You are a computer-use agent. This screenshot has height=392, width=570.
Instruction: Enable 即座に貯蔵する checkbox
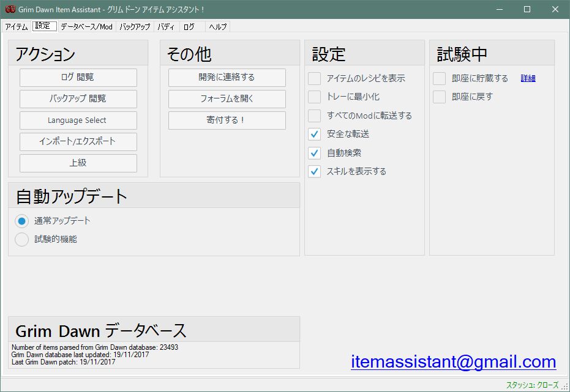[x=439, y=78]
